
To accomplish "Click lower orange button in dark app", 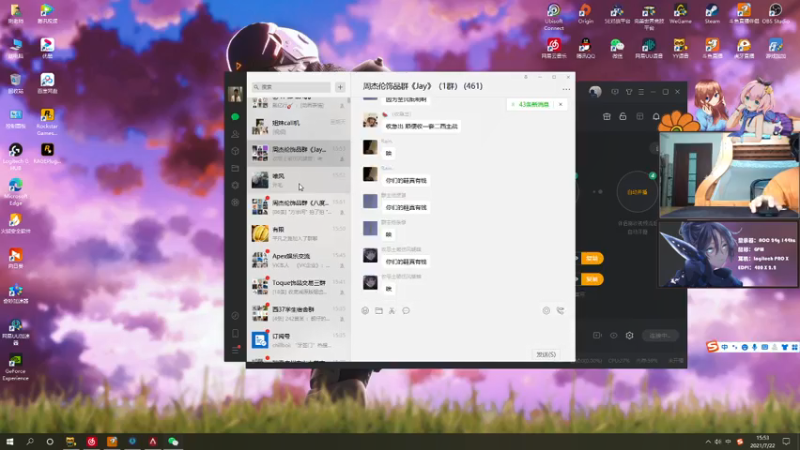I will (592, 279).
